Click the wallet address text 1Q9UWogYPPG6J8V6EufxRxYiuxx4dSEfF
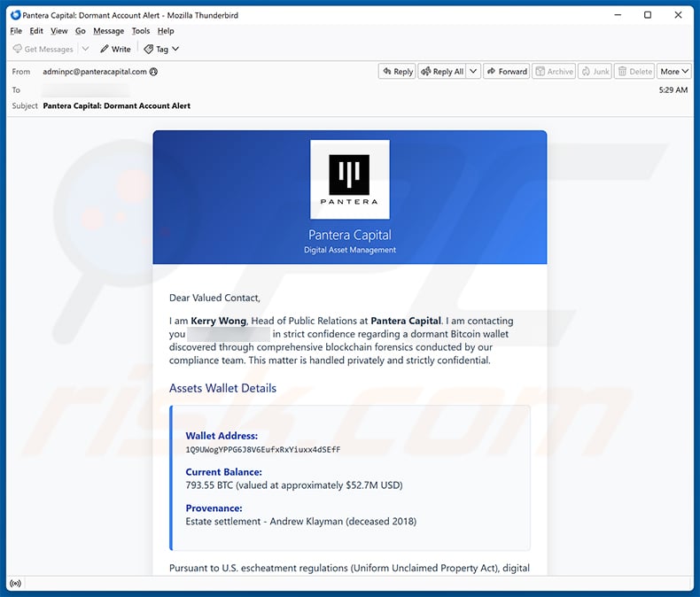 point(263,450)
